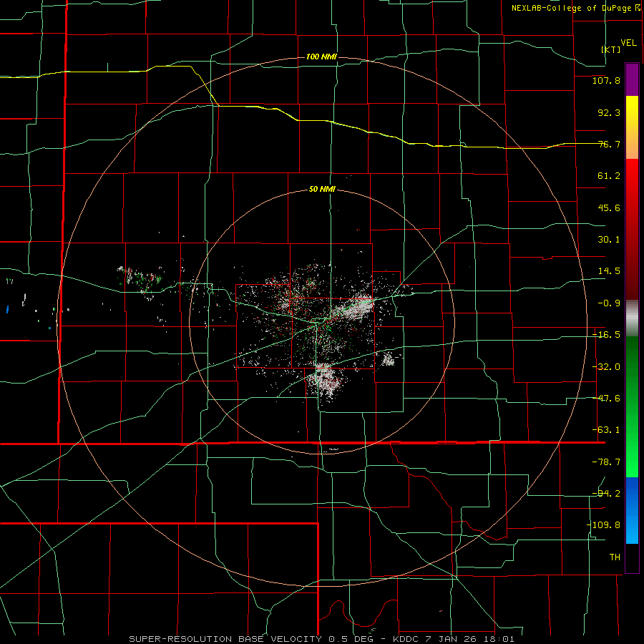
Task: Click the 61.2 velocity scale value
Action: (x=609, y=176)
